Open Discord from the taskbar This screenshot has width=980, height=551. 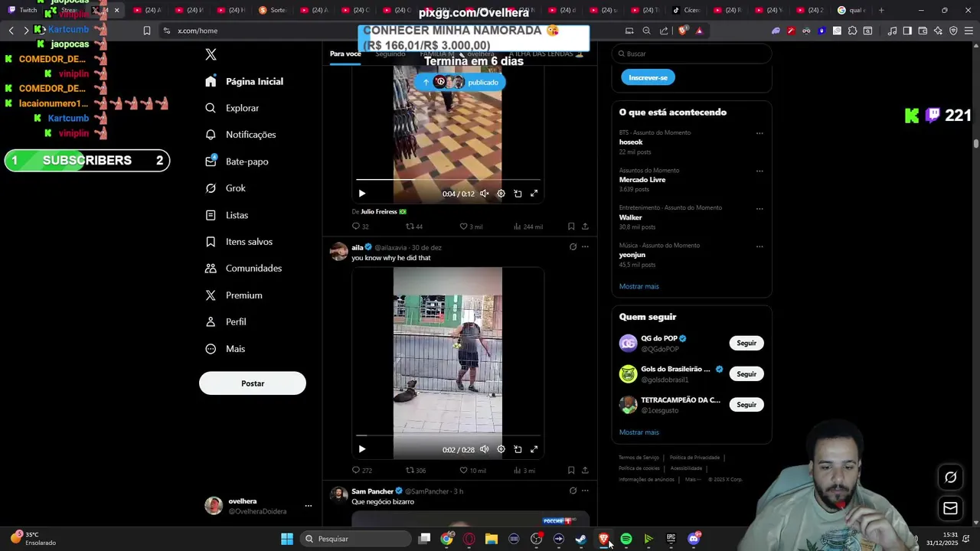pos(694,539)
